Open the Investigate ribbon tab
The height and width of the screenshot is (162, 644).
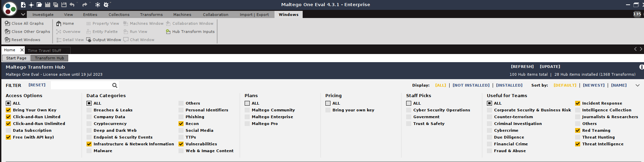pyautogui.click(x=43, y=15)
